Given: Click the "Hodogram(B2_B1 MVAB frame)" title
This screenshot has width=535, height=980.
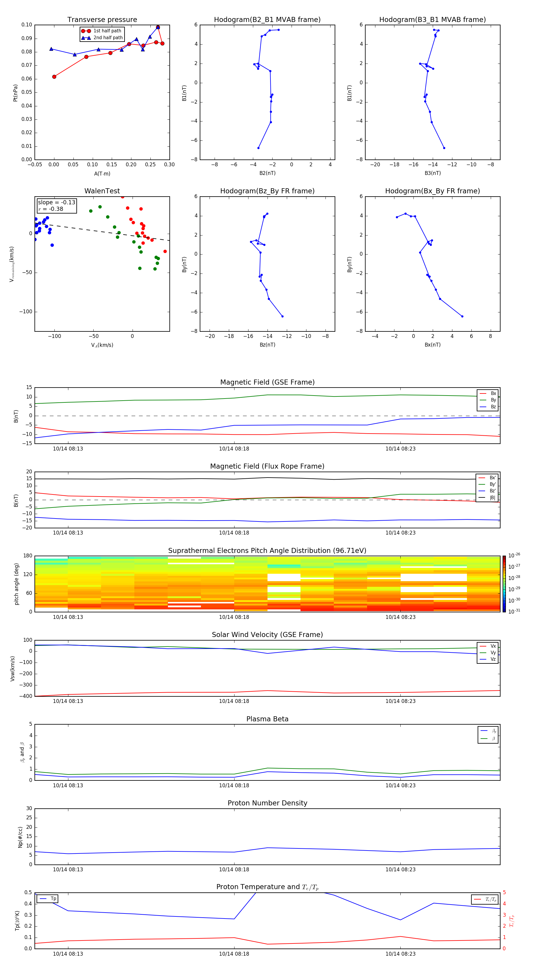Looking at the screenshot, I should tap(267, 20).
